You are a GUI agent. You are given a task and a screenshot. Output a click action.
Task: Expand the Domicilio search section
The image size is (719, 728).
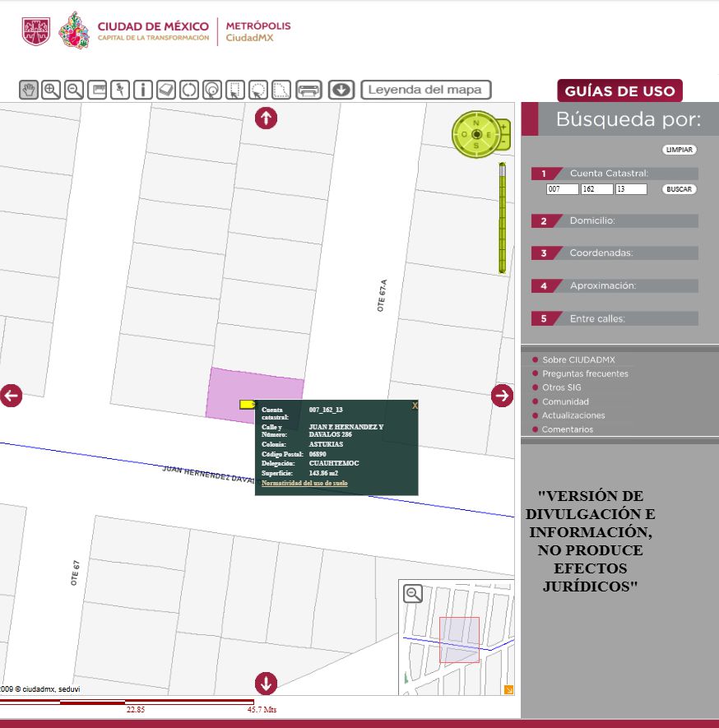[614, 220]
